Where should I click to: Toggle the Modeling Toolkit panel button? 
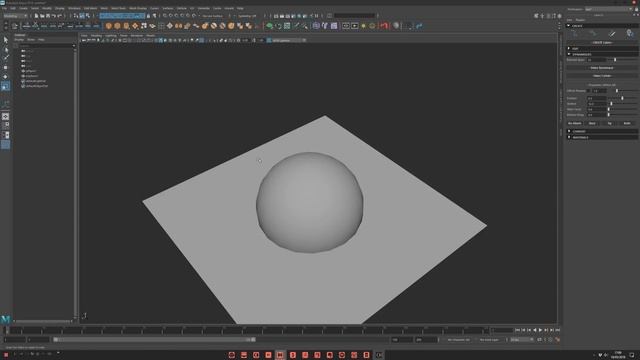click(x=536, y=16)
